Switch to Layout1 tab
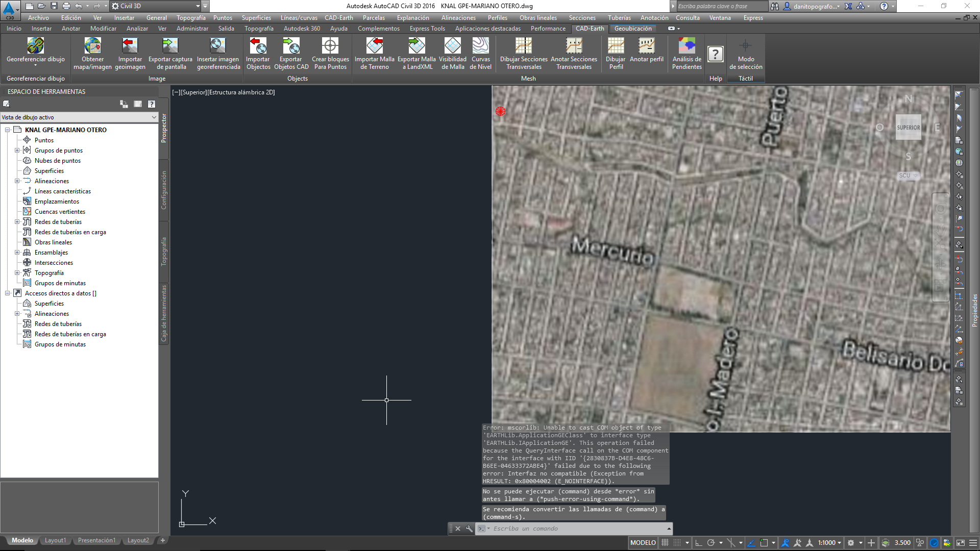This screenshot has width=980, height=551. click(55, 540)
